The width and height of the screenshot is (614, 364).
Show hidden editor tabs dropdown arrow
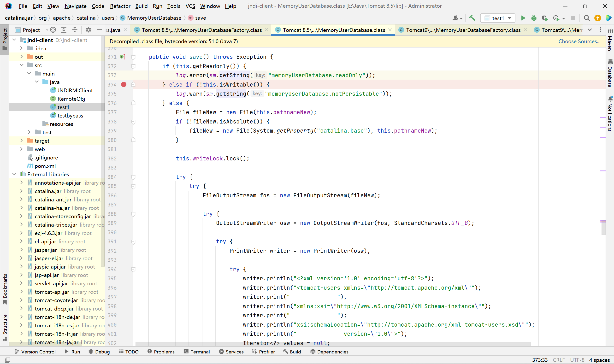pos(590,30)
